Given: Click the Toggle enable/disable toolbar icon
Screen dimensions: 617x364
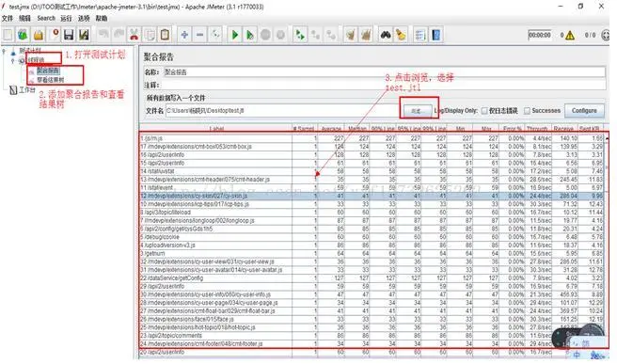Looking at the screenshot, I should (214, 35).
